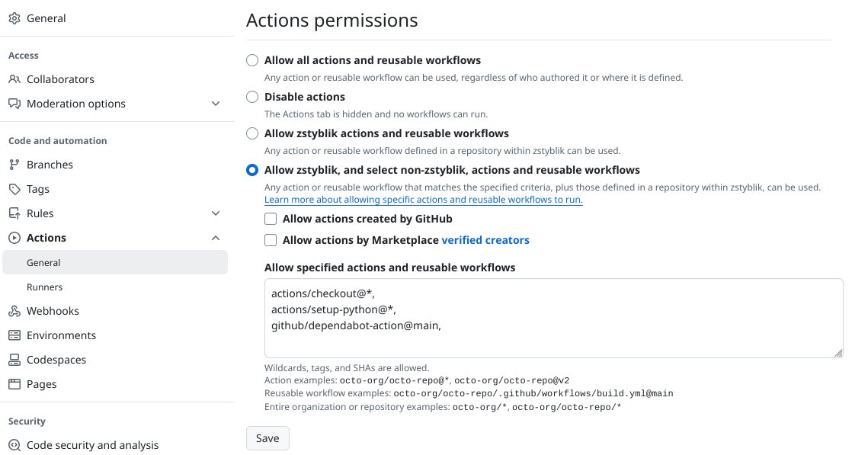Click the Branches git-branch icon
The height and width of the screenshot is (455, 868).
coord(14,165)
